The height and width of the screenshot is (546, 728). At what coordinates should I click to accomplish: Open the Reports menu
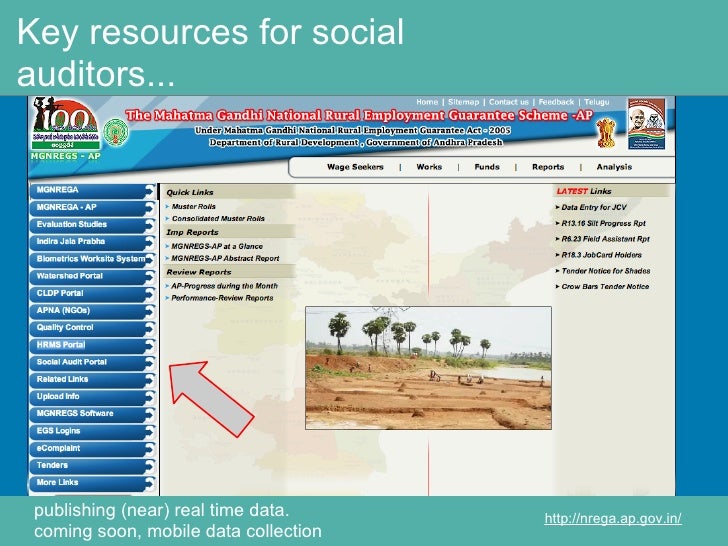pyautogui.click(x=548, y=167)
